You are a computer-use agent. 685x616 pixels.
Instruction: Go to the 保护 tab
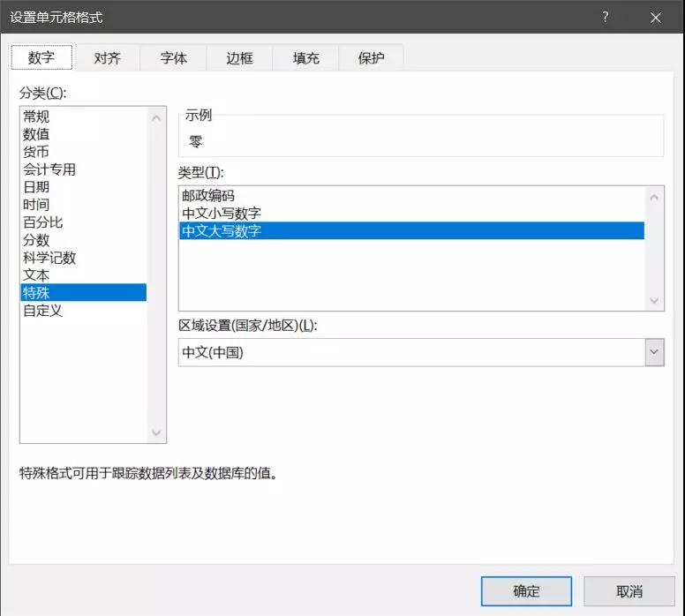pos(372,58)
